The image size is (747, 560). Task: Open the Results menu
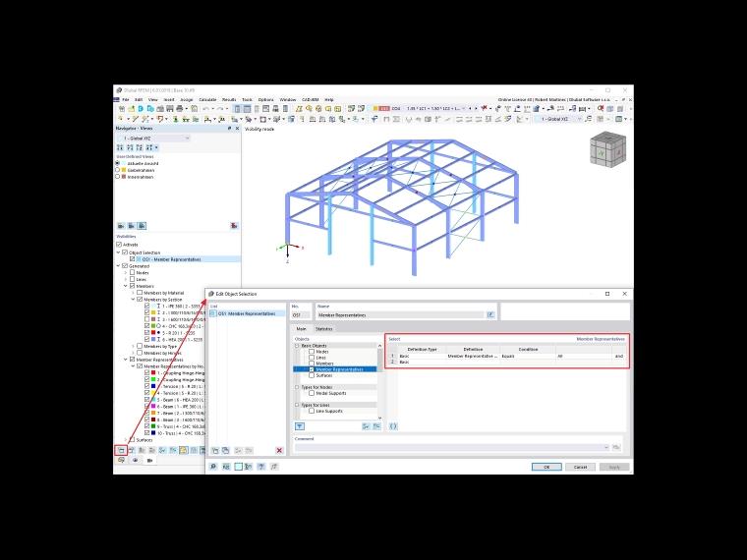point(229,99)
